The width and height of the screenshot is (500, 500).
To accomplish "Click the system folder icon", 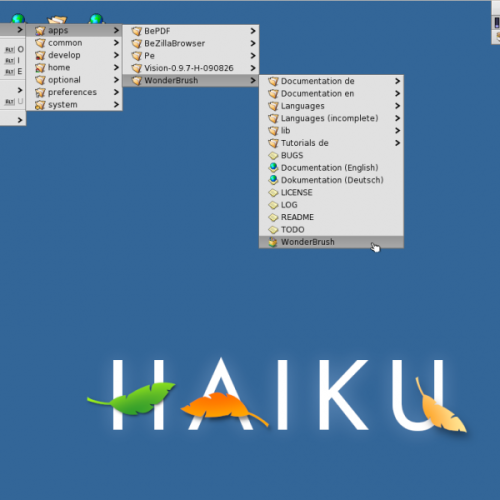I will (40, 105).
